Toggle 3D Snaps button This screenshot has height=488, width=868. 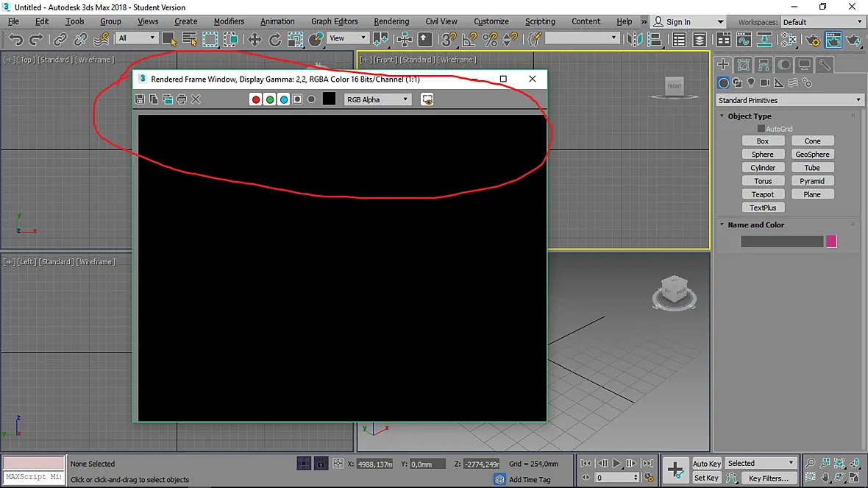(449, 39)
